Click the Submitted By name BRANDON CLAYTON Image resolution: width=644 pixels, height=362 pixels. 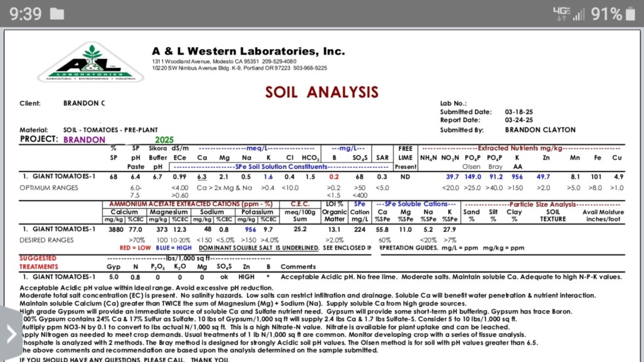[x=540, y=130]
